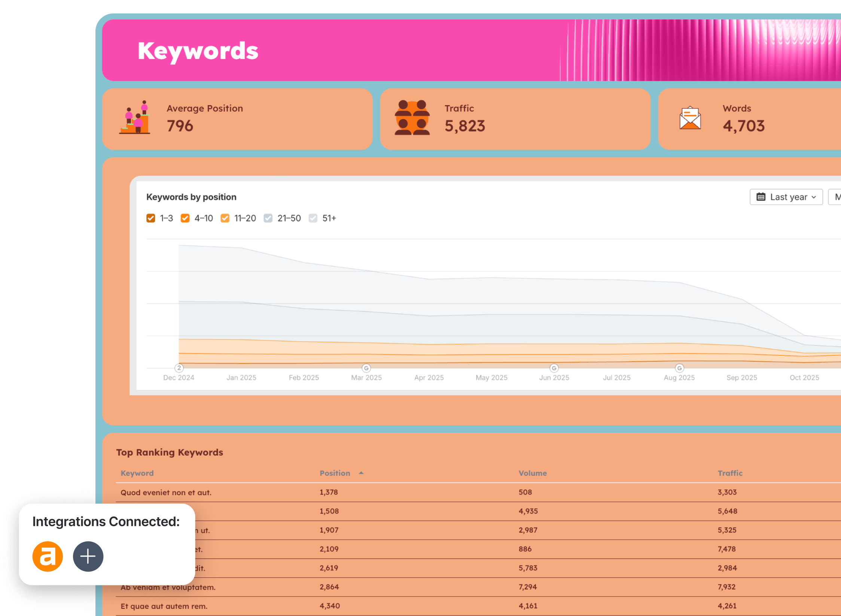
Task: Toggle the Position column sort arrow
Action: click(x=361, y=473)
